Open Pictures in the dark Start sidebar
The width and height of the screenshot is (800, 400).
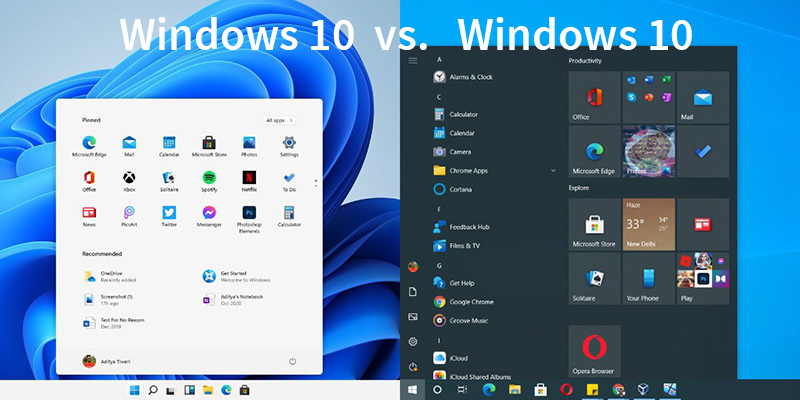(x=413, y=317)
